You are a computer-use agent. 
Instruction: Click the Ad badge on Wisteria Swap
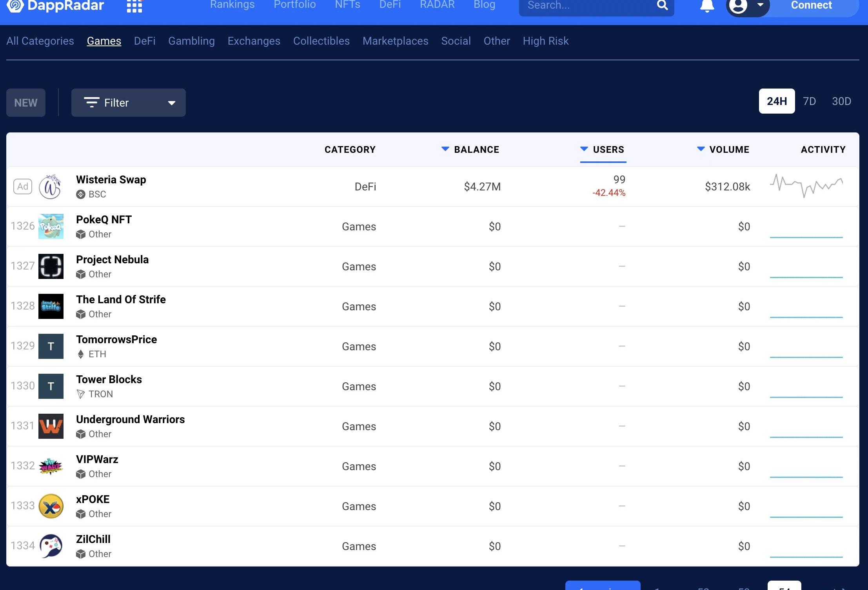click(x=23, y=186)
